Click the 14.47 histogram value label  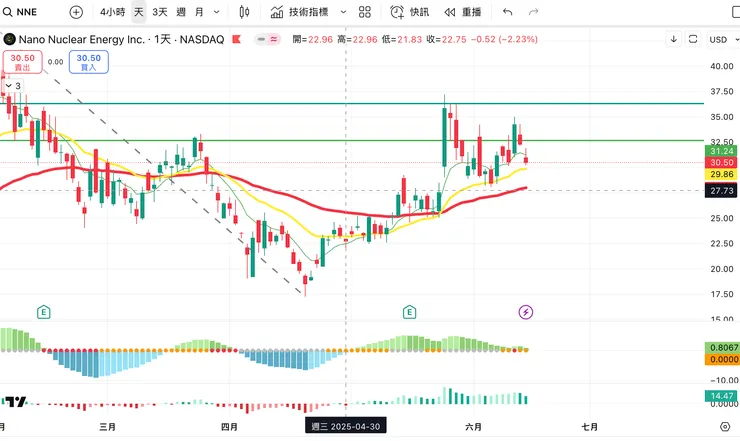click(x=721, y=396)
